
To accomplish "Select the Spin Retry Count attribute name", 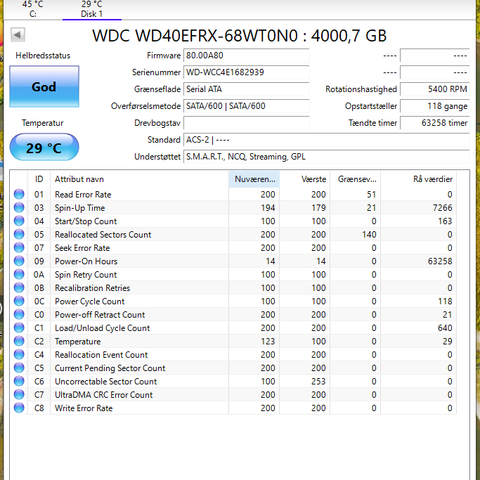I will (86, 275).
